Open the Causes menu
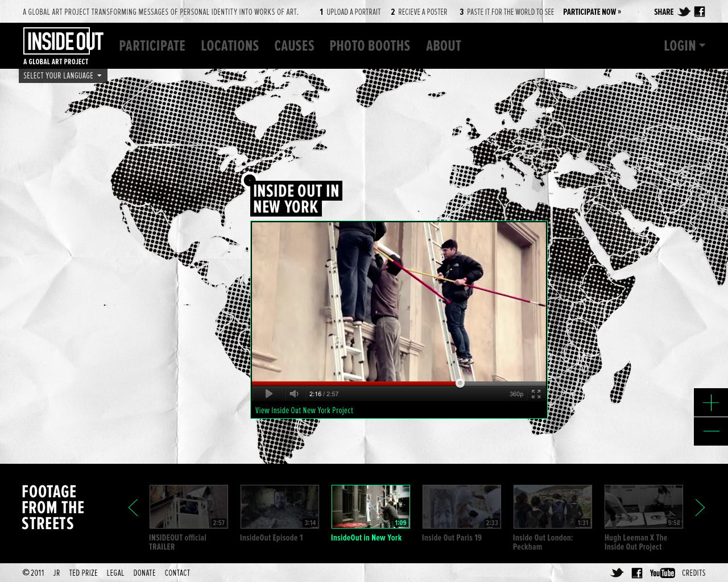728x582 pixels. (x=294, y=46)
